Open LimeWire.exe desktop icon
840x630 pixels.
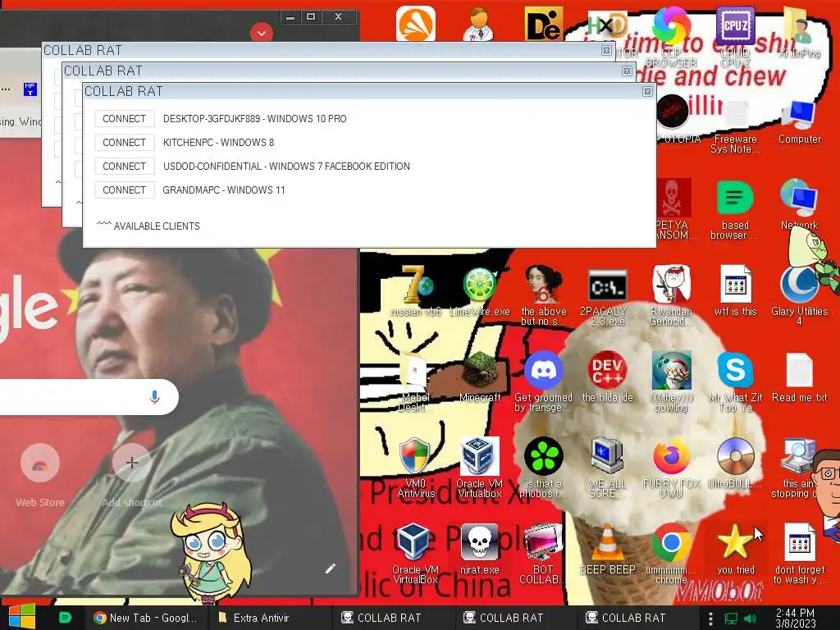479,291
